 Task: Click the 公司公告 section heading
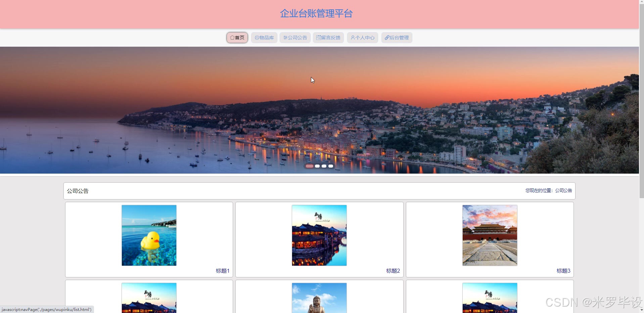click(78, 191)
